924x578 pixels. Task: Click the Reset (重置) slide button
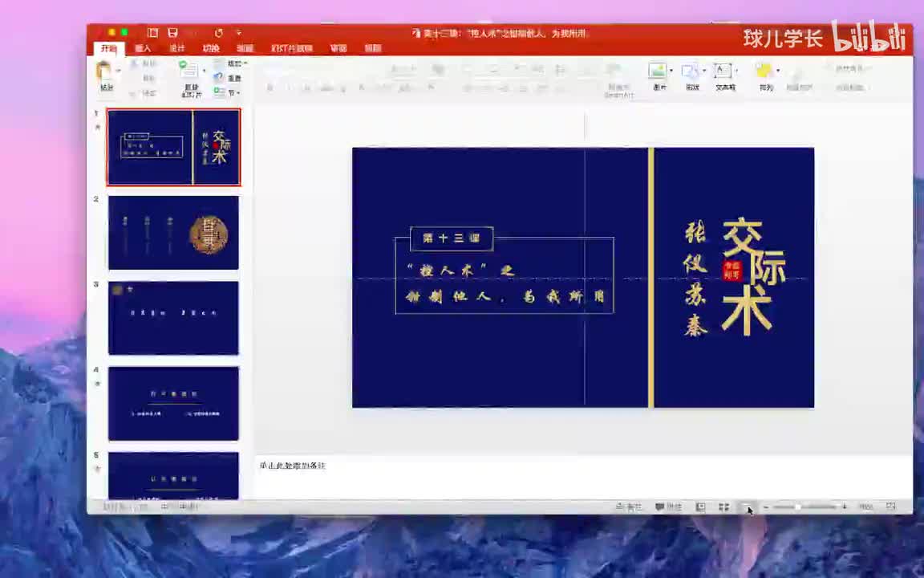point(228,78)
